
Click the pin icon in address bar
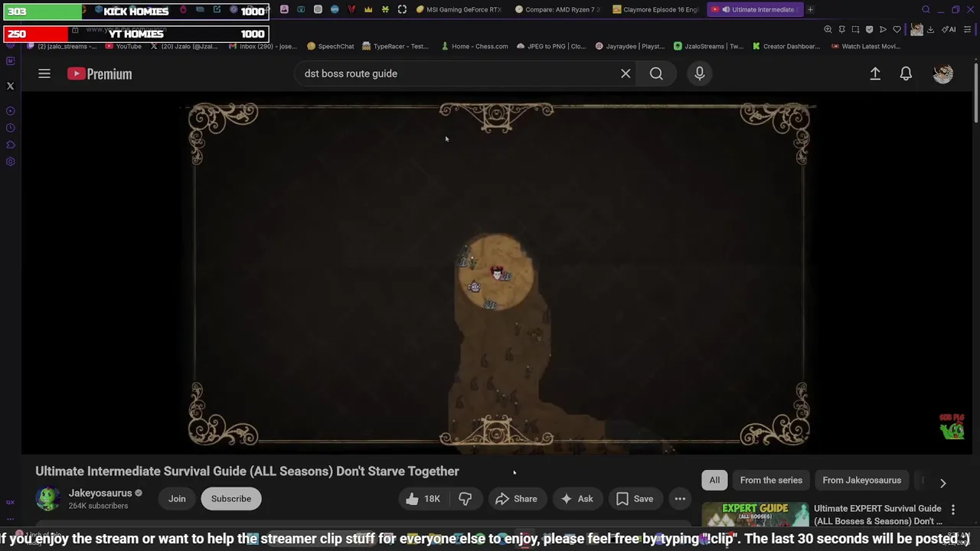(x=841, y=29)
